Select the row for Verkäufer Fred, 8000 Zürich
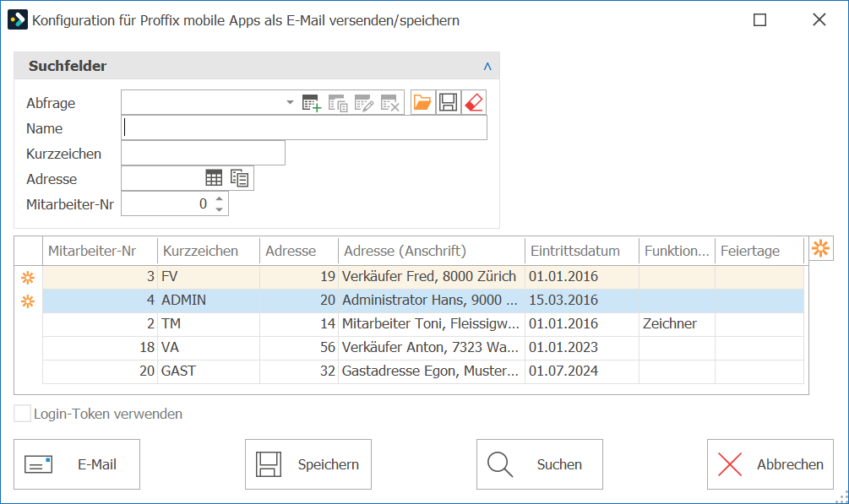The height and width of the screenshot is (504, 849). [x=423, y=277]
